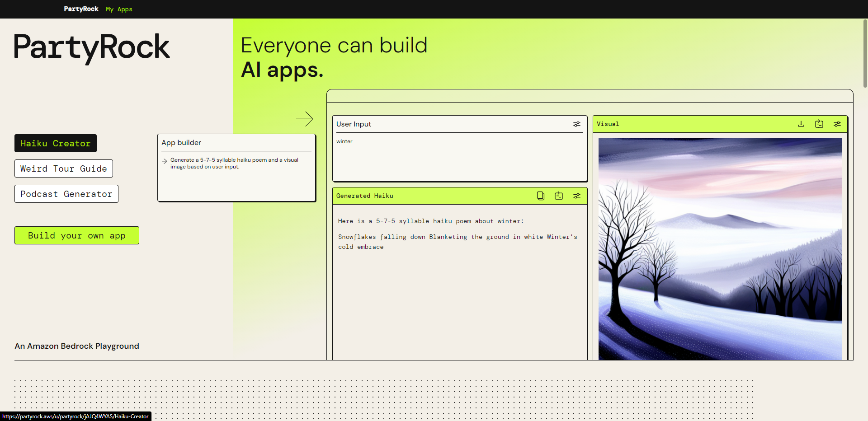Click Build your own app button

77,235
